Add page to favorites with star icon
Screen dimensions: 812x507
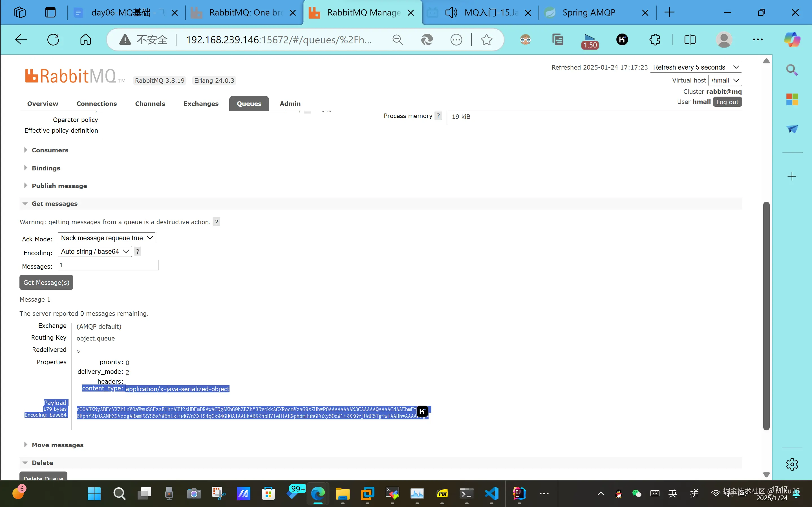486,40
